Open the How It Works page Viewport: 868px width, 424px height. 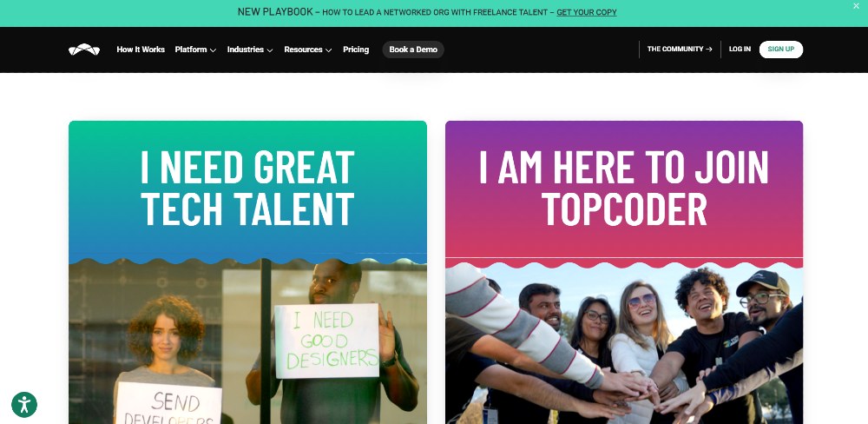pyautogui.click(x=141, y=50)
